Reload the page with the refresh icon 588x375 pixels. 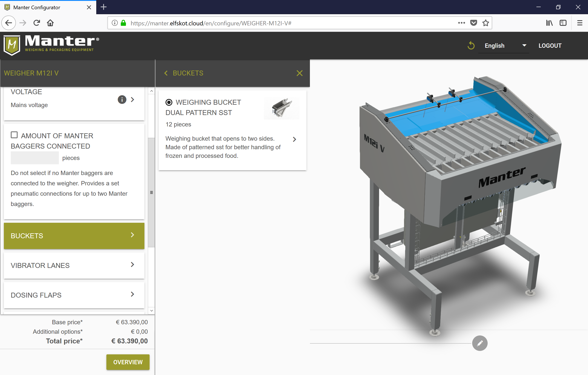point(37,23)
